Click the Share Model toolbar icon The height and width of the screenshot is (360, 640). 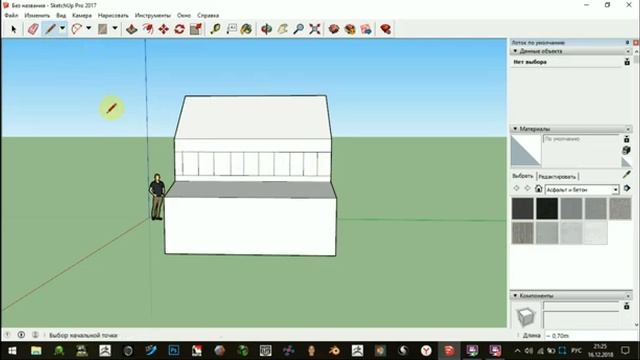tap(350, 29)
